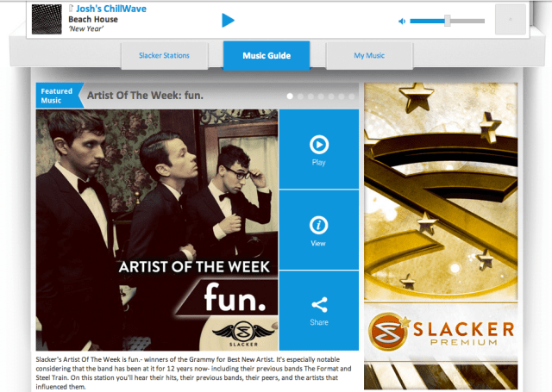Click the fun. Artist of the Week image
Image resolution: width=552 pixels, height=392 pixels.
tap(157, 230)
